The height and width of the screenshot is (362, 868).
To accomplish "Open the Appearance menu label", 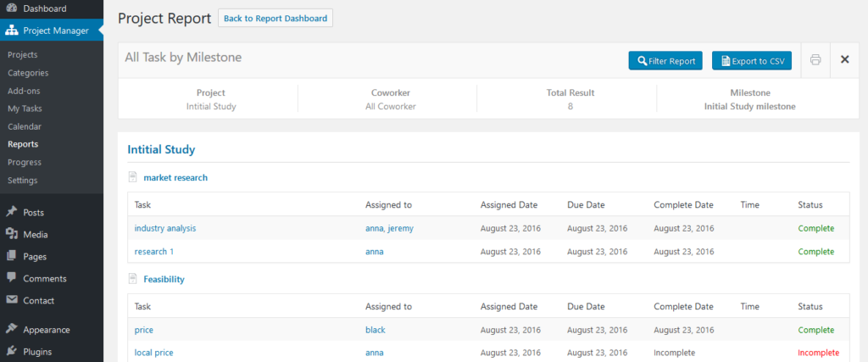I will 47,330.
